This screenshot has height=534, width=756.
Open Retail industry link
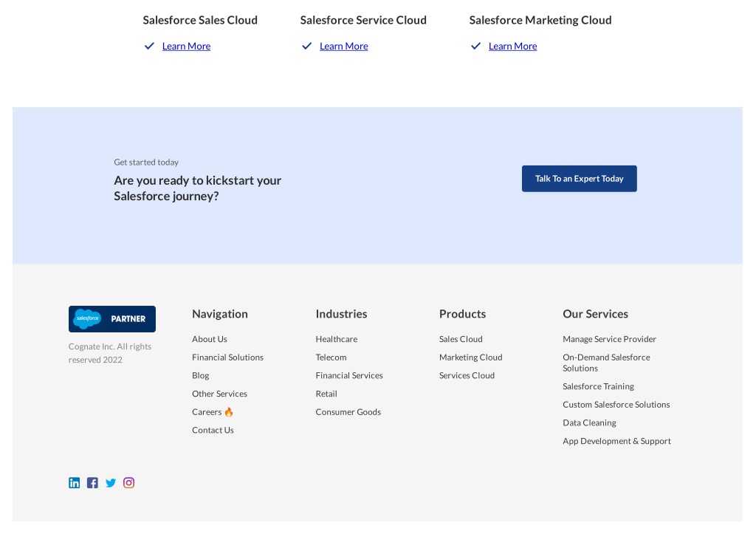click(x=326, y=394)
